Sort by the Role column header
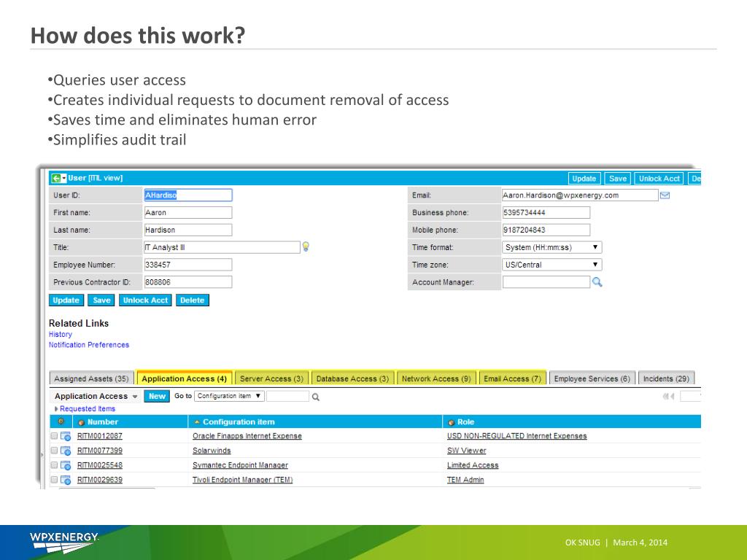The height and width of the screenshot is (560, 747). point(465,422)
